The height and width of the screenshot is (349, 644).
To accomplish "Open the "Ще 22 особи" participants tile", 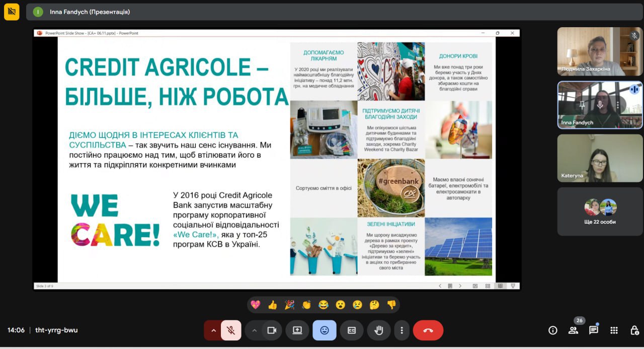I will [x=600, y=212].
